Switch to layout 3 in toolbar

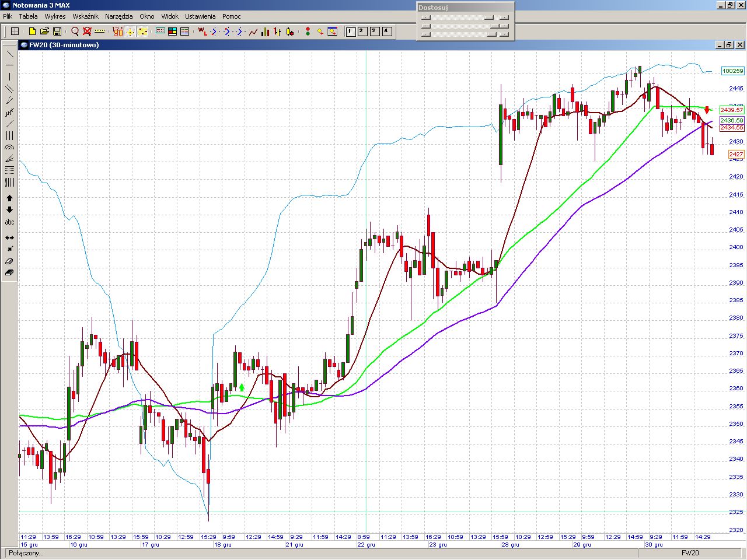[375, 32]
